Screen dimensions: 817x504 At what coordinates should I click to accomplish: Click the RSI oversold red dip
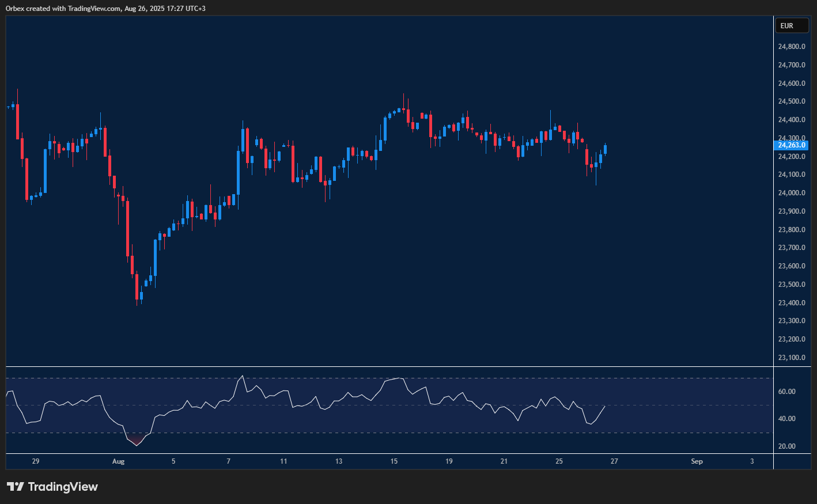pos(136,442)
